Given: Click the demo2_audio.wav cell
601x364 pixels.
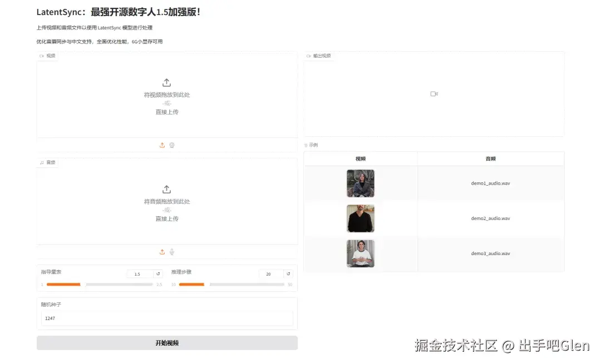Looking at the screenshot, I should [x=491, y=218].
